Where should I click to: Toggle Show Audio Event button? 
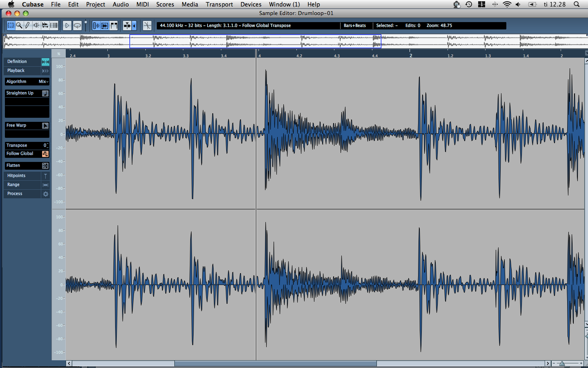96,25
